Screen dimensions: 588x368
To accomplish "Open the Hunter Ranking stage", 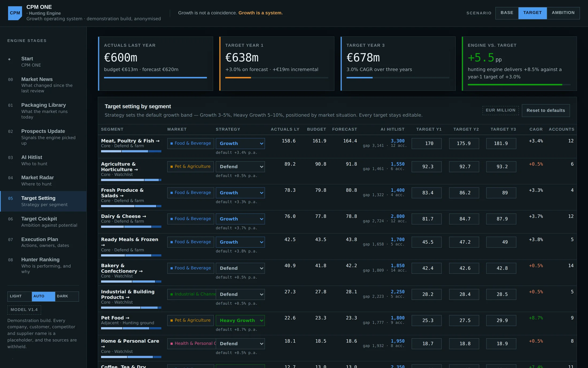I will pyautogui.click(x=43, y=265).
